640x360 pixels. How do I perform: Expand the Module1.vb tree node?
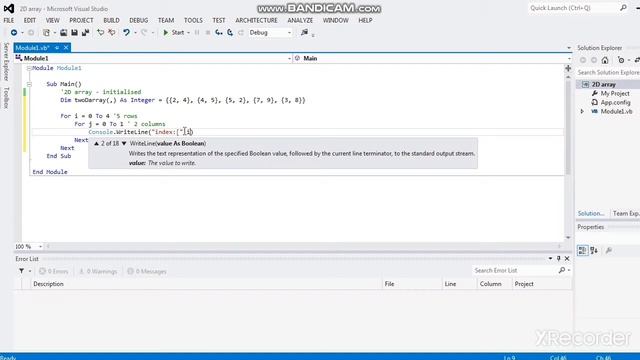pyautogui.click(x=582, y=111)
